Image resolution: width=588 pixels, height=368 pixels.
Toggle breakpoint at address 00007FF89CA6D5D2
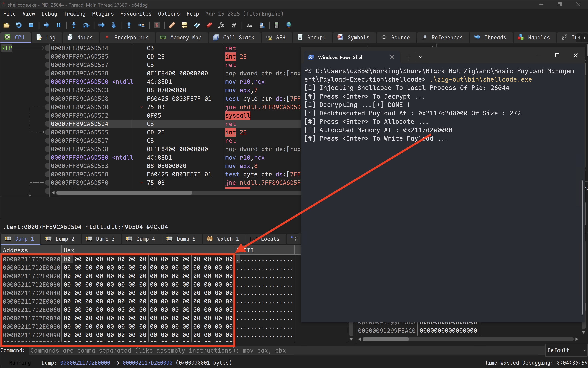[47, 115]
